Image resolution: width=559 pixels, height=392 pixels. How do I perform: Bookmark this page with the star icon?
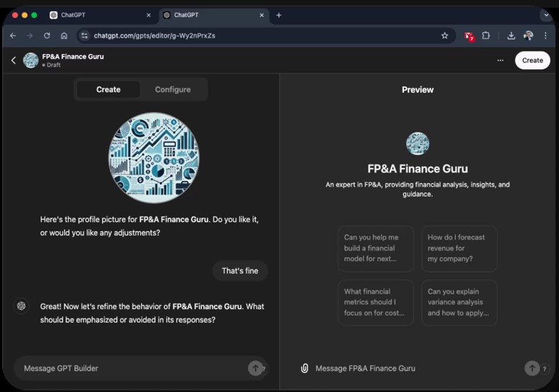444,35
